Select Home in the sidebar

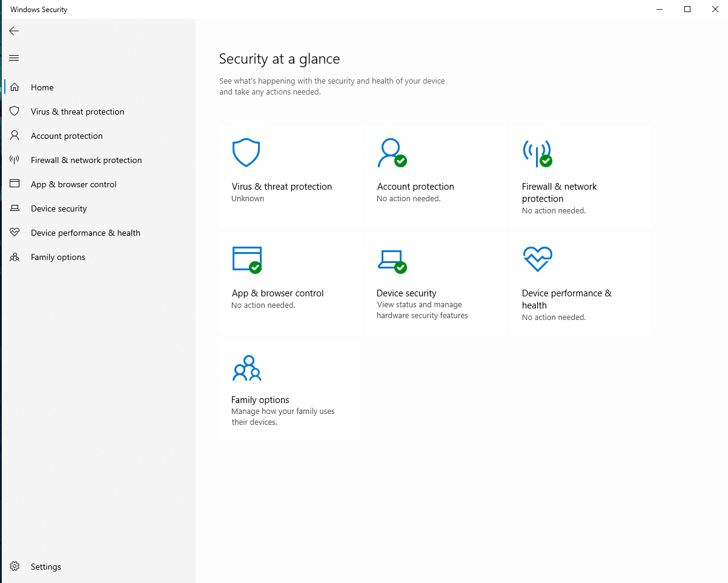click(x=42, y=87)
